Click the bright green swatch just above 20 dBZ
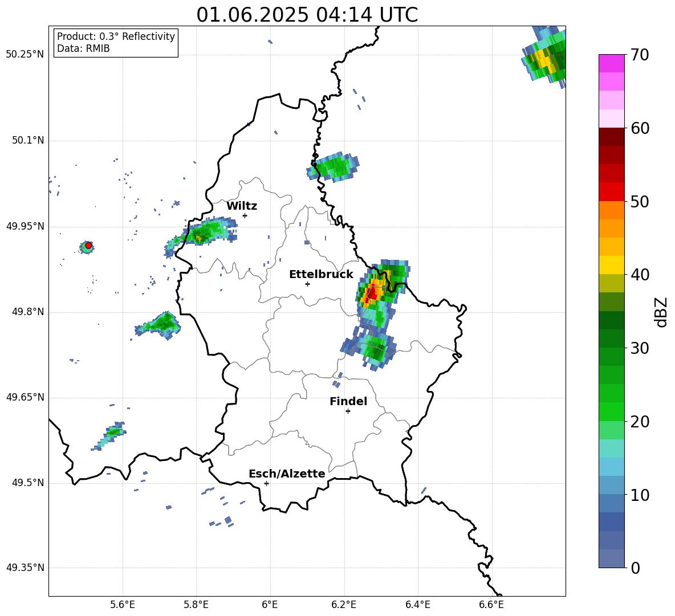675x616 pixels. [x=612, y=411]
